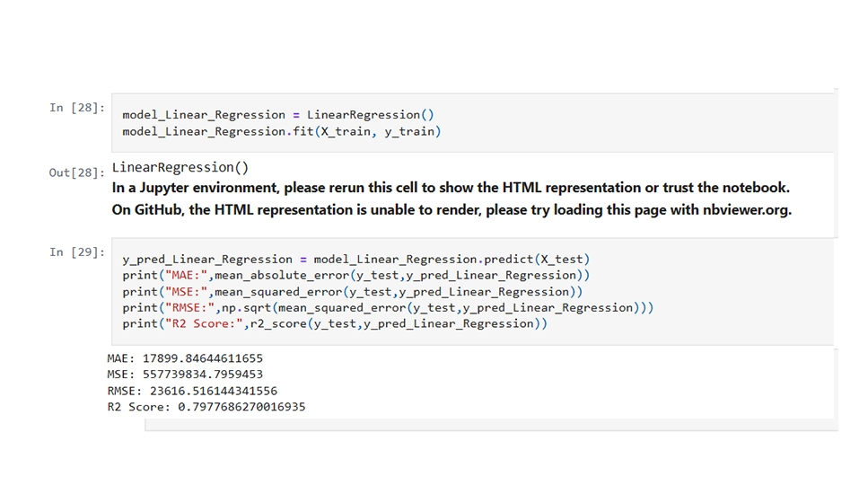Click the R2 Score output value 0.7977686270016935
This screenshot has height=503, width=868.
[x=241, y=407]
